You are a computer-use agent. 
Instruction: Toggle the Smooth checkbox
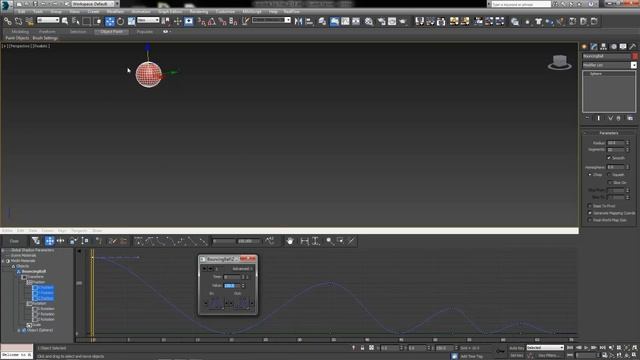609,158
